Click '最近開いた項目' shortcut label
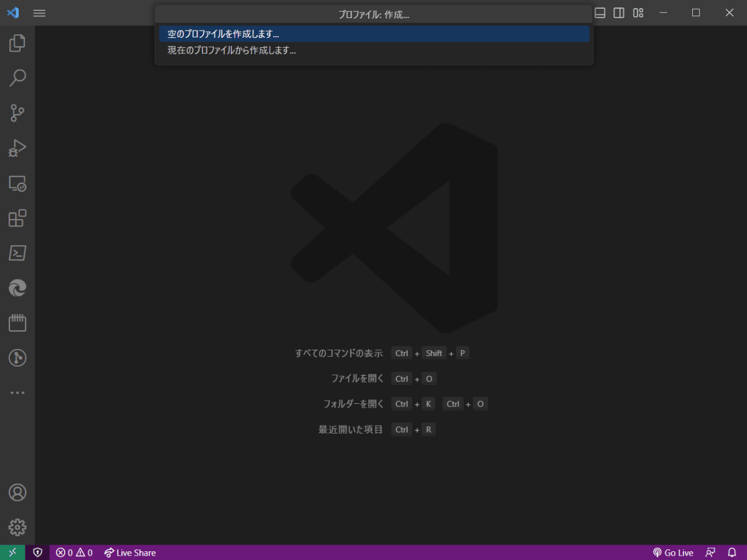This screenshot has width=747, height=560. (350, 429)
